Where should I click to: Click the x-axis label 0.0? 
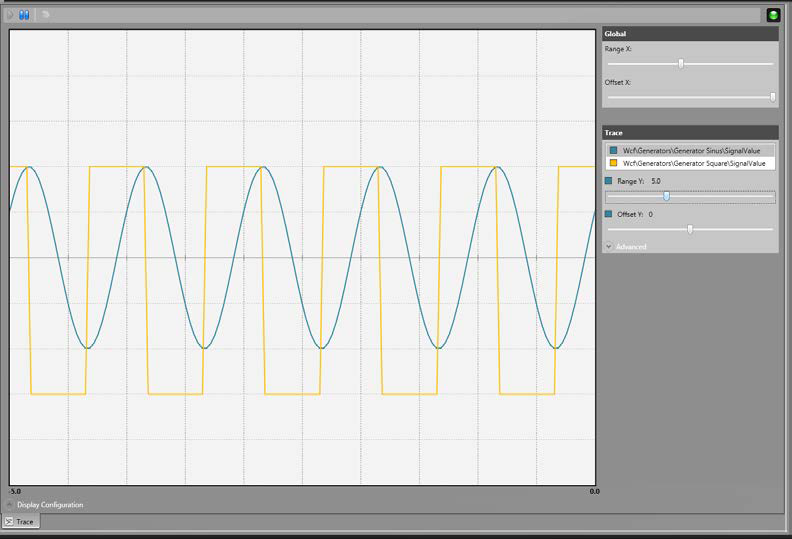click(x=595, y=492)
